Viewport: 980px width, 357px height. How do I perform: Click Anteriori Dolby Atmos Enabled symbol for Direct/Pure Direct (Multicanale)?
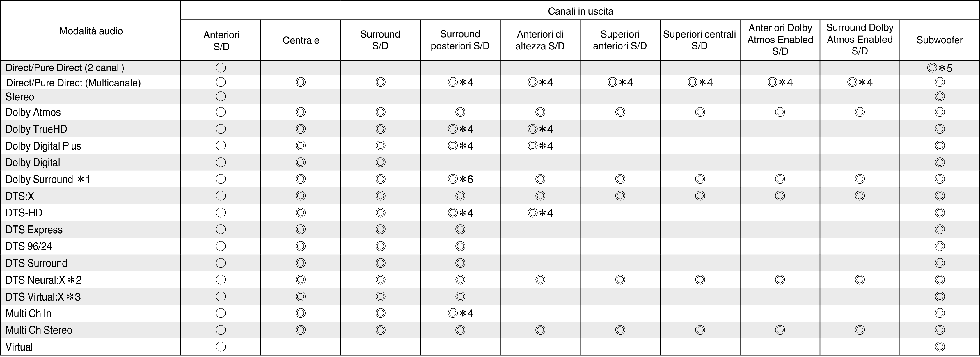pos(780,82)
